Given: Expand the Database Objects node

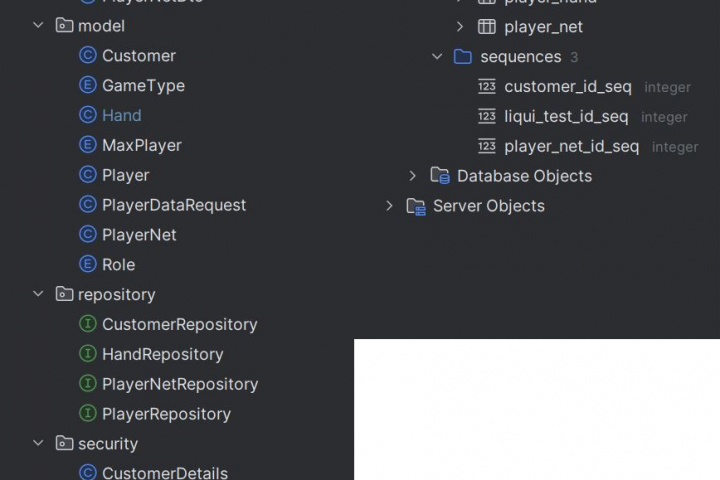Looking at the screenshot, I should tap(412, 176).
